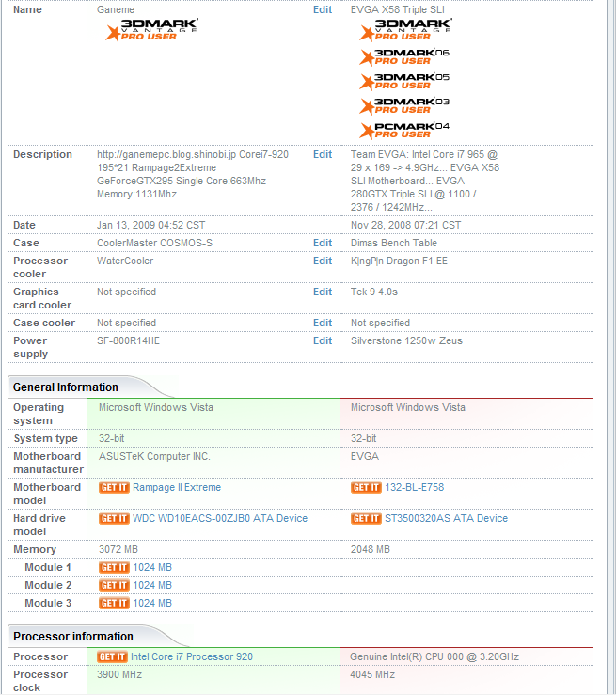Edit the Case entry
This screenshot has width=616, height=695.
click(323, 243)
